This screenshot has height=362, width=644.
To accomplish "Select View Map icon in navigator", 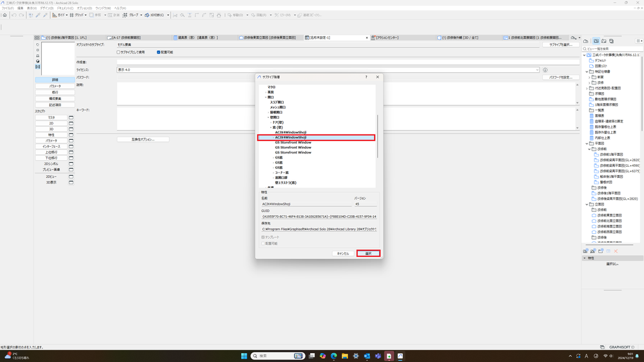I will [596, 41].
